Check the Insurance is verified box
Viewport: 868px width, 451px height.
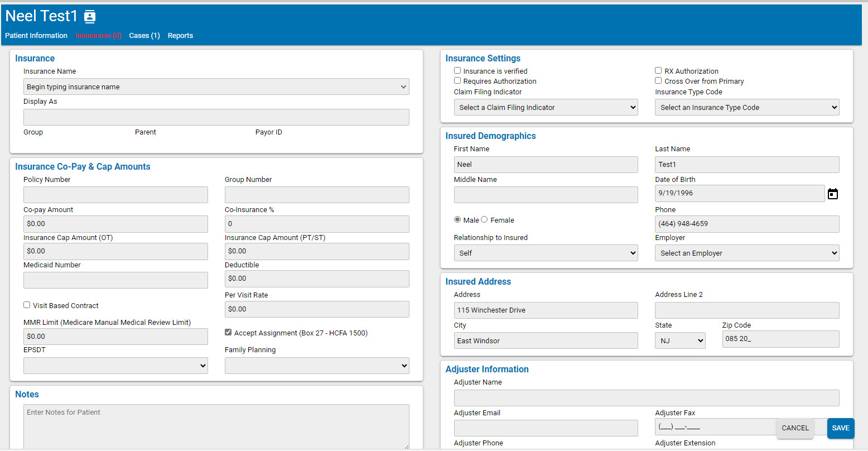[x=457, y=71]
